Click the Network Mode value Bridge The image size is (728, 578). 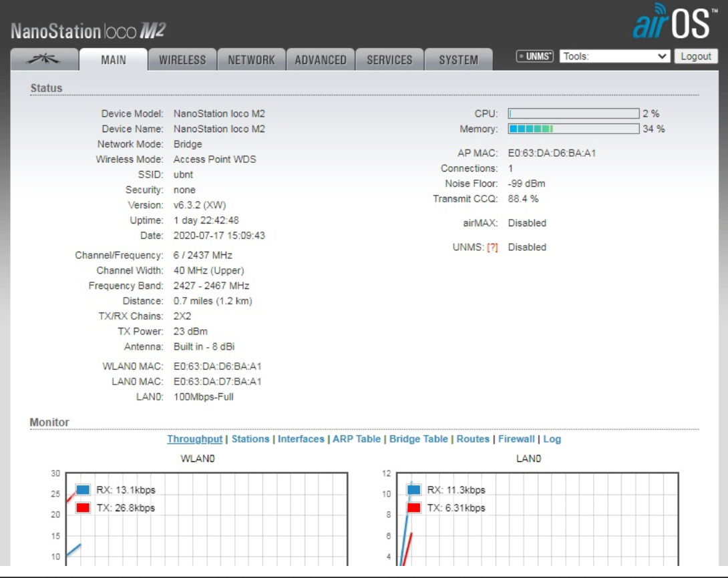pos(188,144)
